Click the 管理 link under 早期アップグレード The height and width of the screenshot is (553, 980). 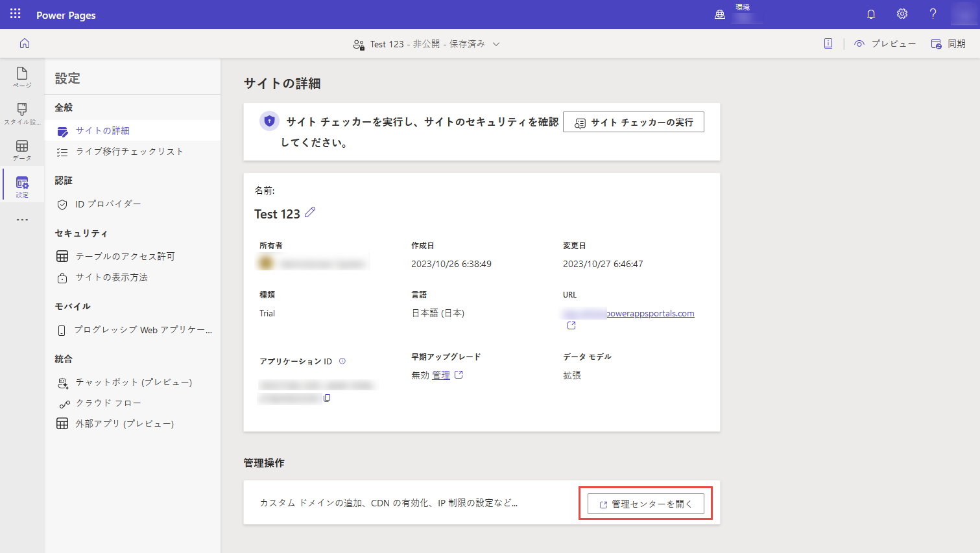tap(441, 375)
